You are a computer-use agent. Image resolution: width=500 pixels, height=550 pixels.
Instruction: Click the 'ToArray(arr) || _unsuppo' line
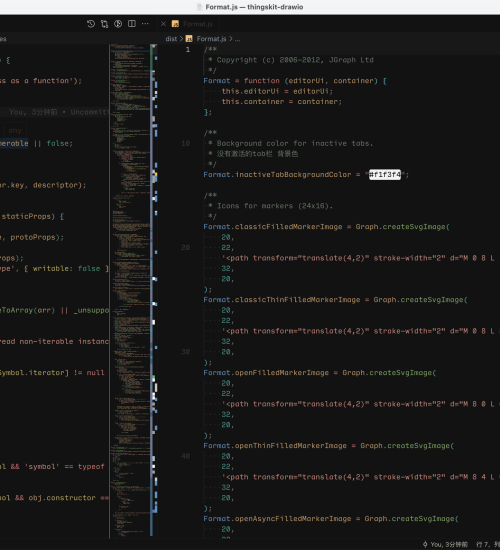[x=54, y=310]
